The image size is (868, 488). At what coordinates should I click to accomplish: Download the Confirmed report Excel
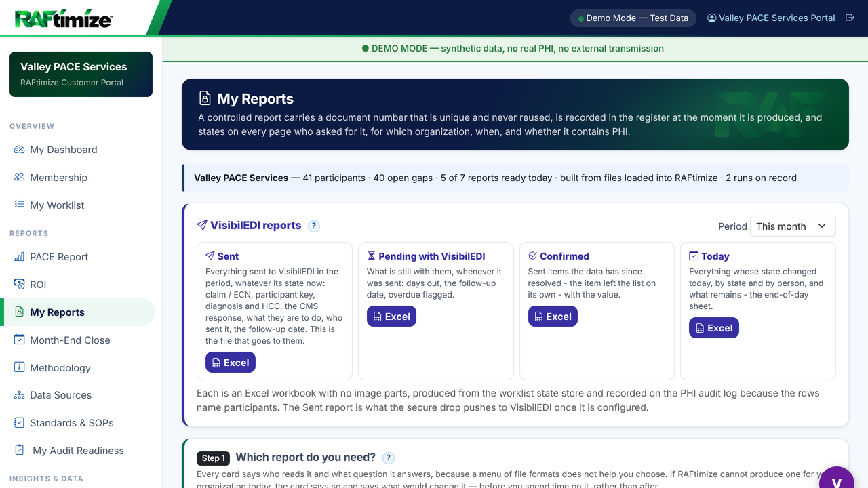coord(553,317)
